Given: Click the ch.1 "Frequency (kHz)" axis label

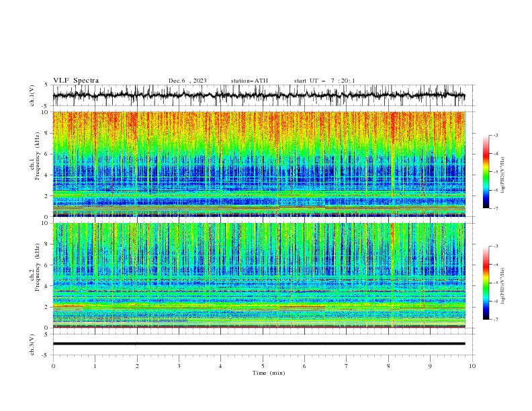Looking at the screenshot, I should 38,156.
